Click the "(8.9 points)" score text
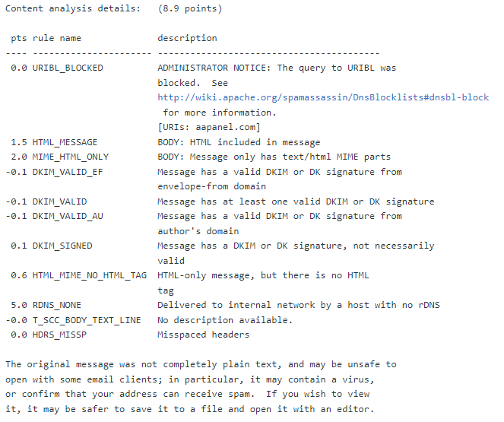 pyautogui.click(x=190, y=8)
